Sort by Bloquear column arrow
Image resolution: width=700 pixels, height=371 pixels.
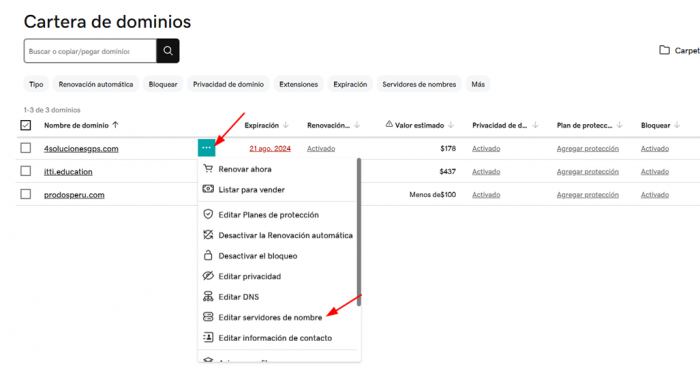(x=677, y=125)
